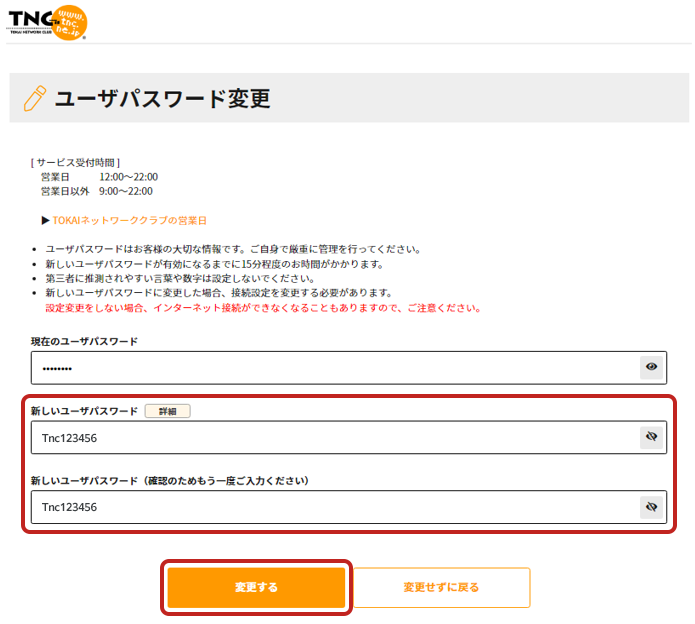The width and height of the screenshot is (695, 624).
Task: Click the red warning text about connection settings
Action: pyautogui.click(x=263, y=308)
